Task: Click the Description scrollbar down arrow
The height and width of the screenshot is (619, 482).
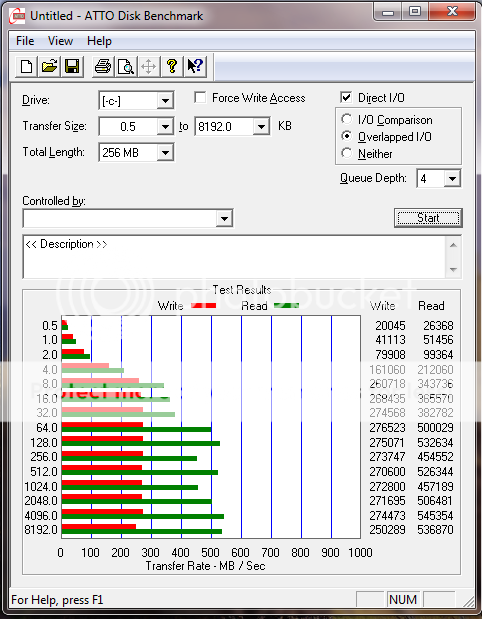Action: 453,270
